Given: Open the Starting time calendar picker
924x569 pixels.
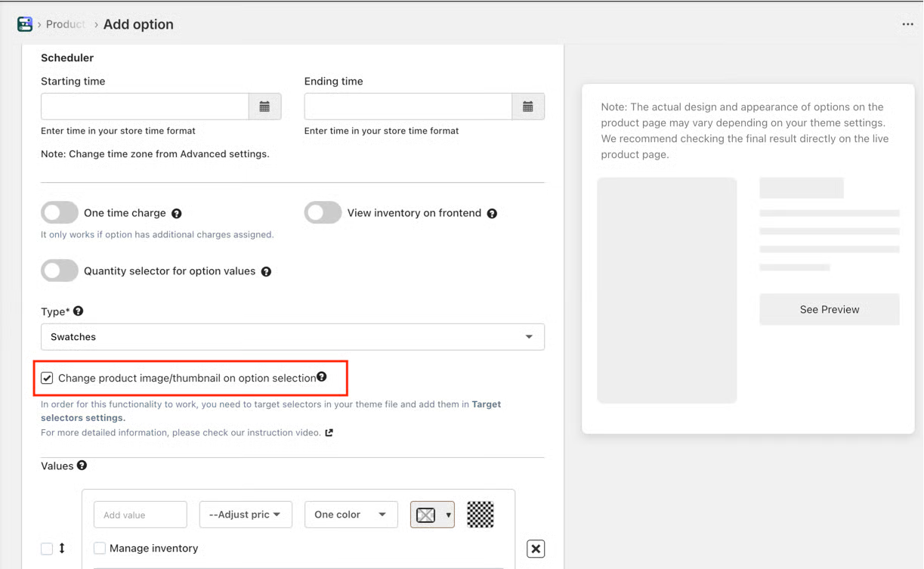Looking at the screenshot, I should tap(265, 107).
